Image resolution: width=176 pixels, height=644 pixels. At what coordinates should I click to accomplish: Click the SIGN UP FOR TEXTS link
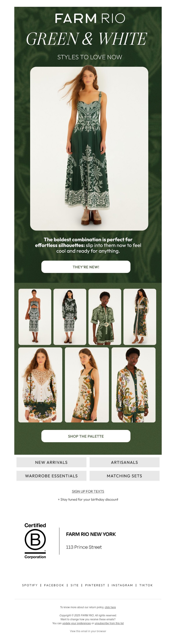[x=88, y=491]
